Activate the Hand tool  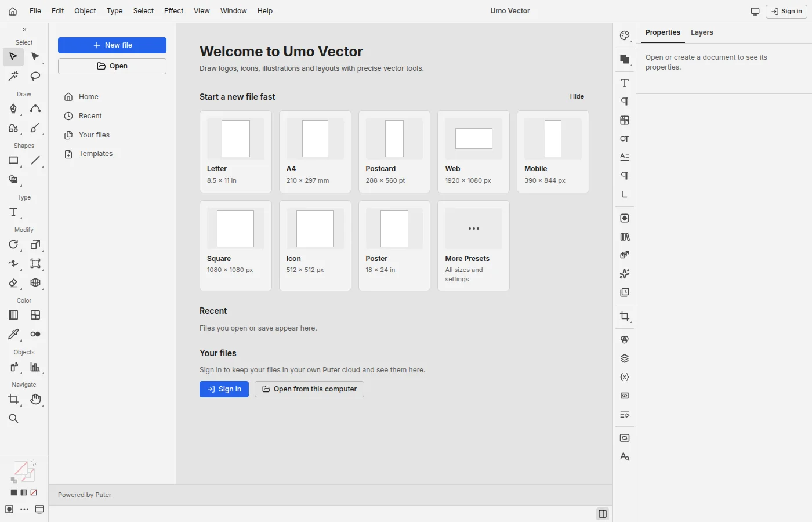tap(35, 399)
